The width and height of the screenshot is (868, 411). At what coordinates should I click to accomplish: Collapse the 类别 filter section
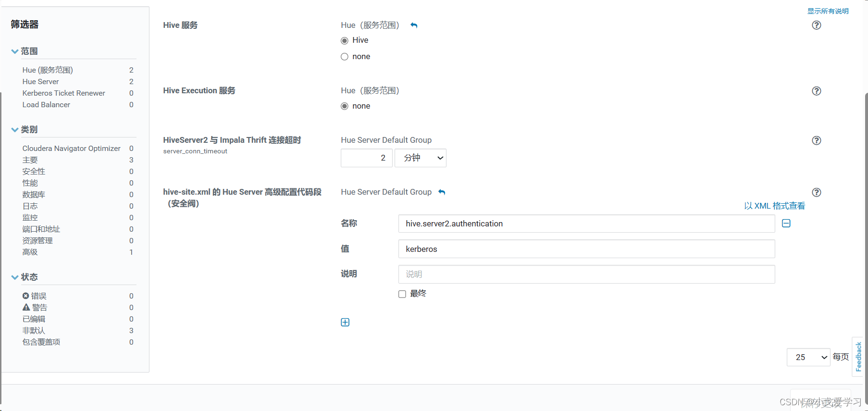14,129
